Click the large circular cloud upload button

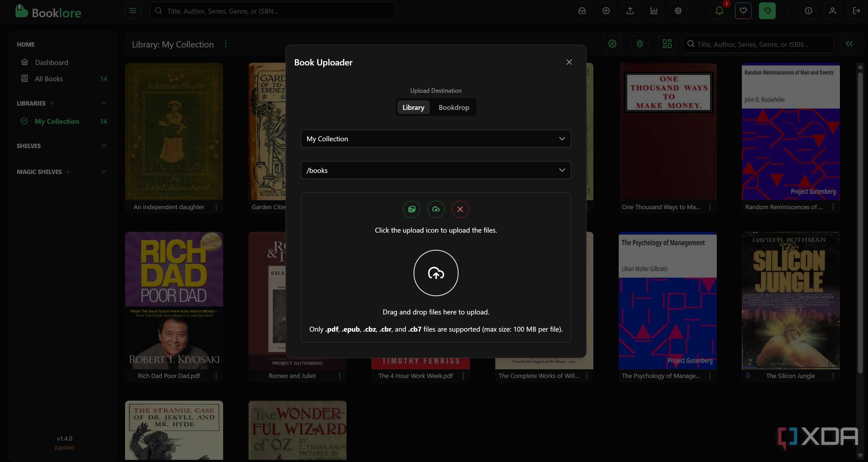(x=436, y=273)
